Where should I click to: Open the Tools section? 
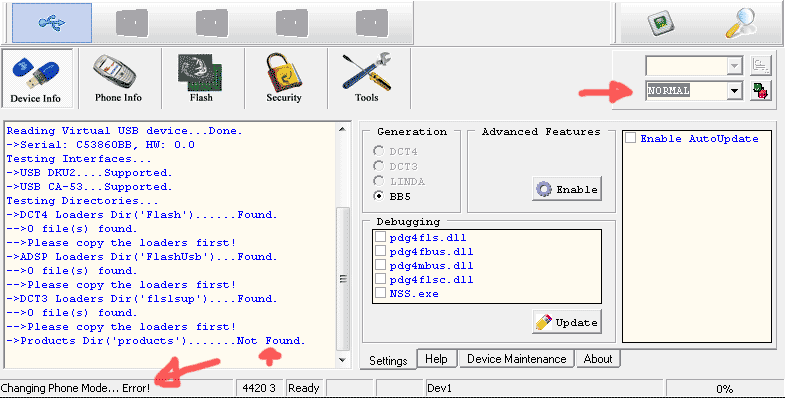(x=367, y=79)
